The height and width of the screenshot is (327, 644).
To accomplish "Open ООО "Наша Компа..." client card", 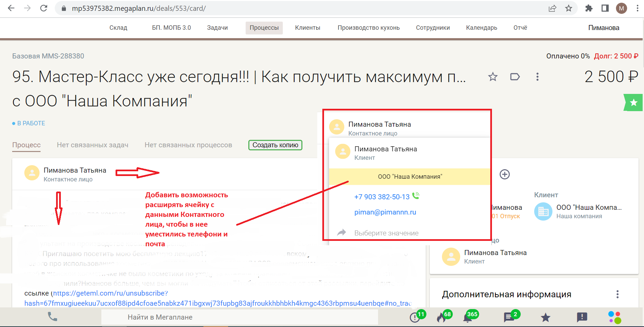I will [x=578, y=211].
